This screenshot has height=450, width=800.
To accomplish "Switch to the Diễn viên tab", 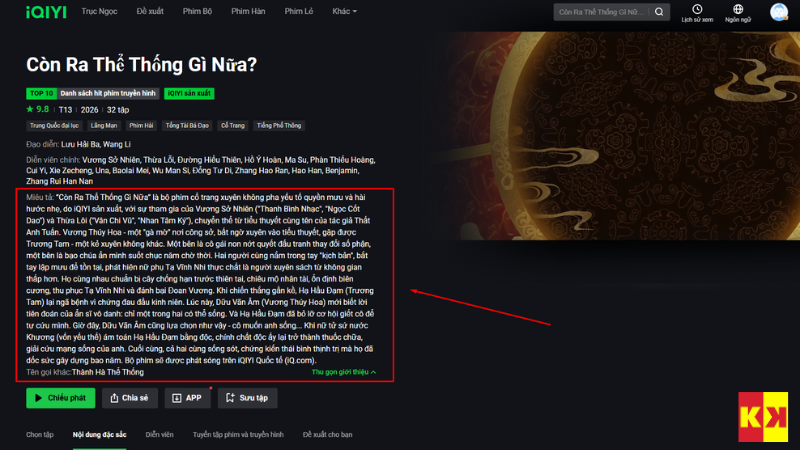I will 159,435.
